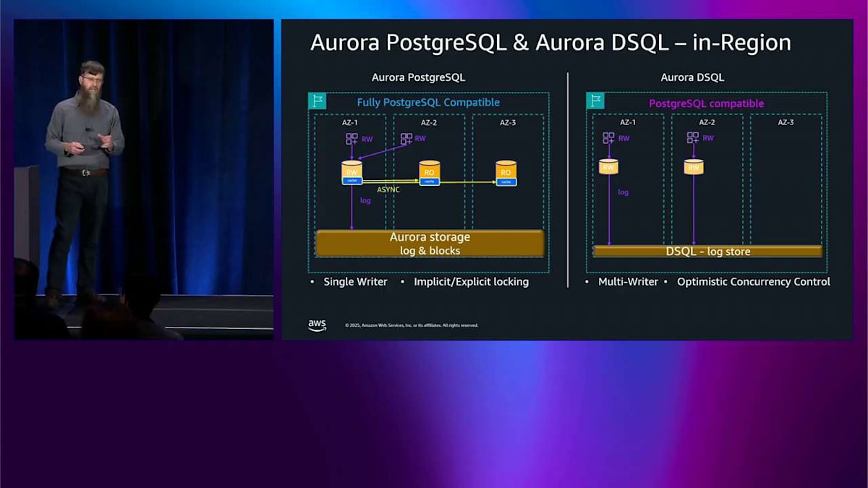
Task: Select the AZ-1 client app icon in Aurora DSQL
Action: coord(608,138)
